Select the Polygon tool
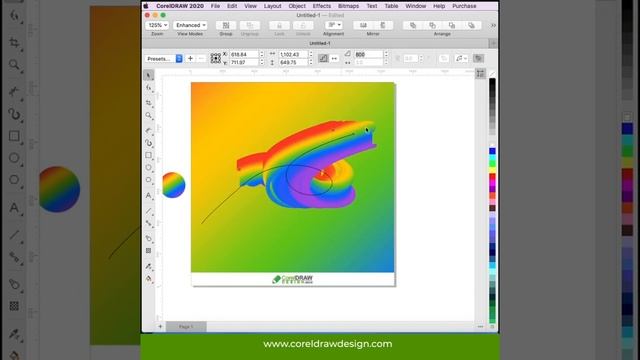 [x=149, y=180]
